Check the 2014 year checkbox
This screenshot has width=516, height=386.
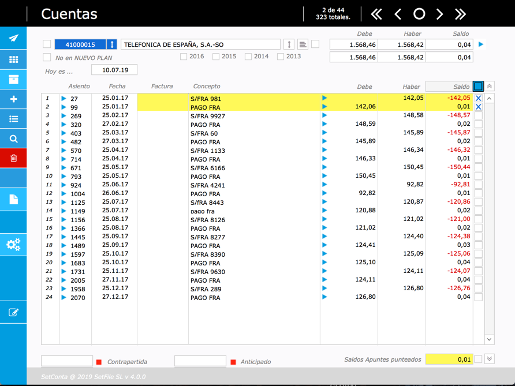point(248,57)
